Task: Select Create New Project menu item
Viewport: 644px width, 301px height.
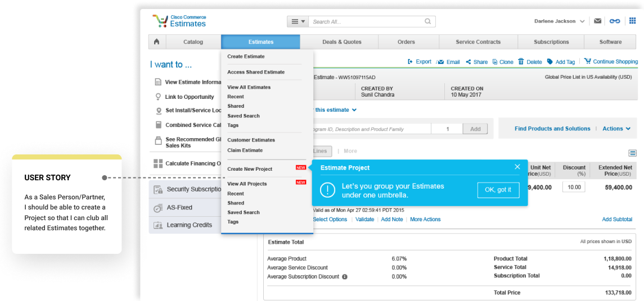Action: pos(250,169)
